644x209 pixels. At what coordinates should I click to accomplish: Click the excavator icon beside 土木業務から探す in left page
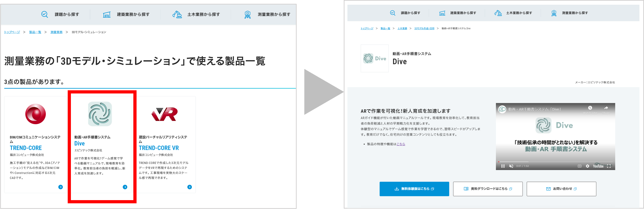[x=177, y=15]
